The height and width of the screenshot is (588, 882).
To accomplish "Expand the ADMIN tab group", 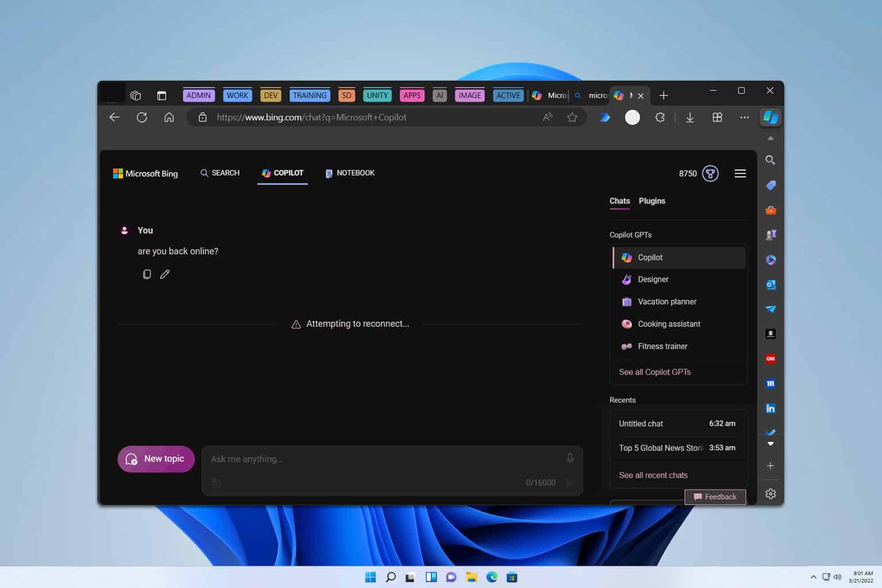I will [199, 95].
